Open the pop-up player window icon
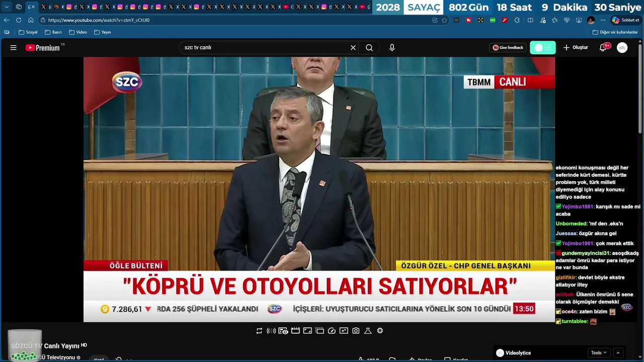The height and width of the screenshot is (362, 644). (x=319, y=331)
